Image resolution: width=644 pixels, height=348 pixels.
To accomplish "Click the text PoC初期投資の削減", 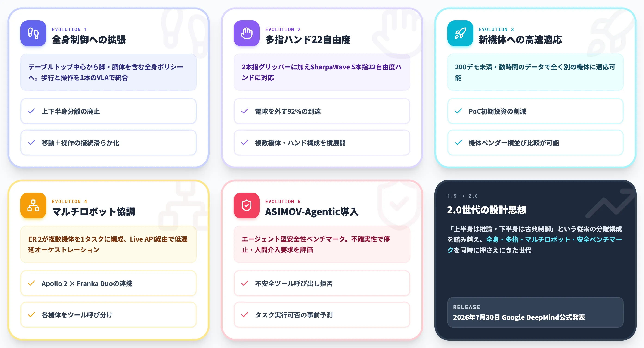I will pos(497,111).
